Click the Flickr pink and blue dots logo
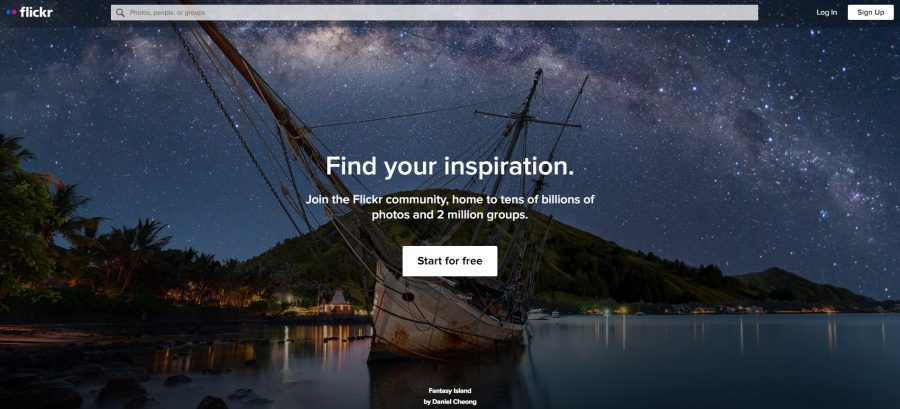This screenshot has height=409, width=900. [x=11, y=12]
